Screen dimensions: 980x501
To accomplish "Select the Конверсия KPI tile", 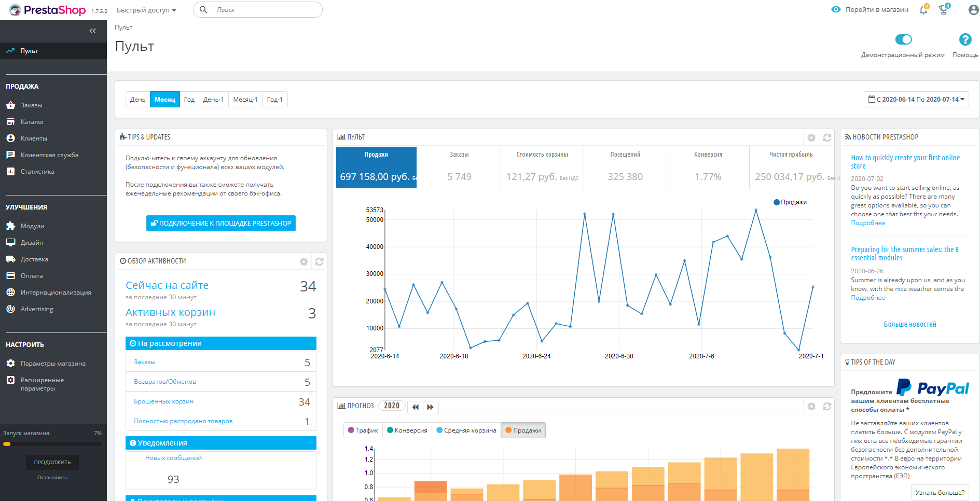I will pyautogui.click(x=708, y=167).
